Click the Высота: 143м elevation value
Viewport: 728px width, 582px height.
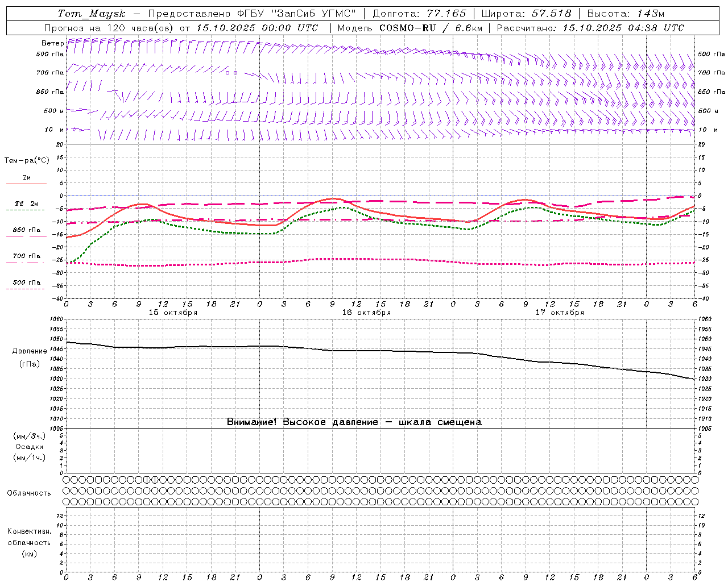tap(626, 14)
